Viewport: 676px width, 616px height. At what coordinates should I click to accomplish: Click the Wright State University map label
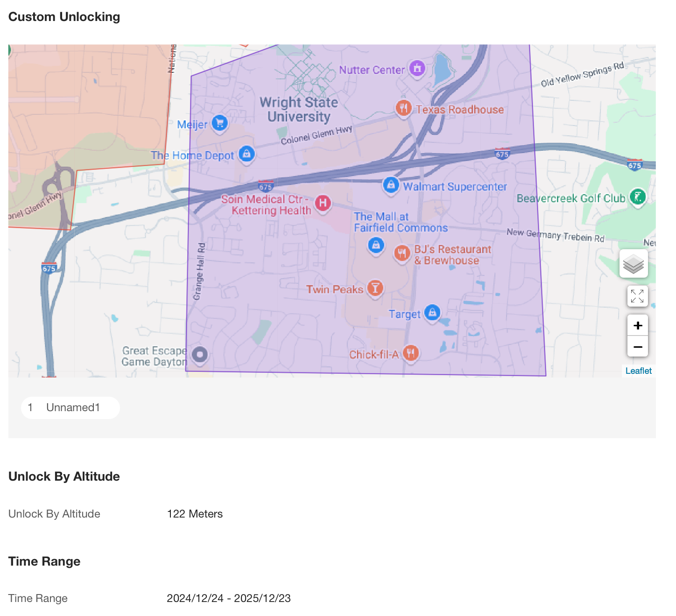coord(299,109)
